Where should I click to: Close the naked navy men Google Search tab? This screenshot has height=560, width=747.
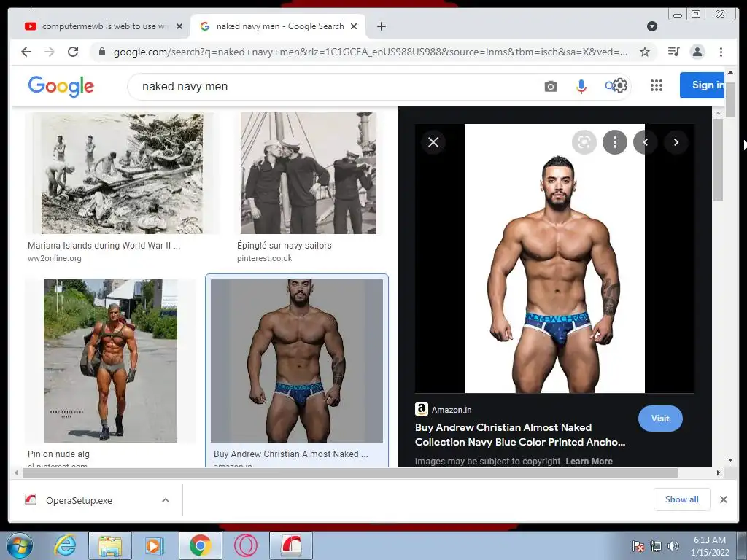[x=354, y=26]
